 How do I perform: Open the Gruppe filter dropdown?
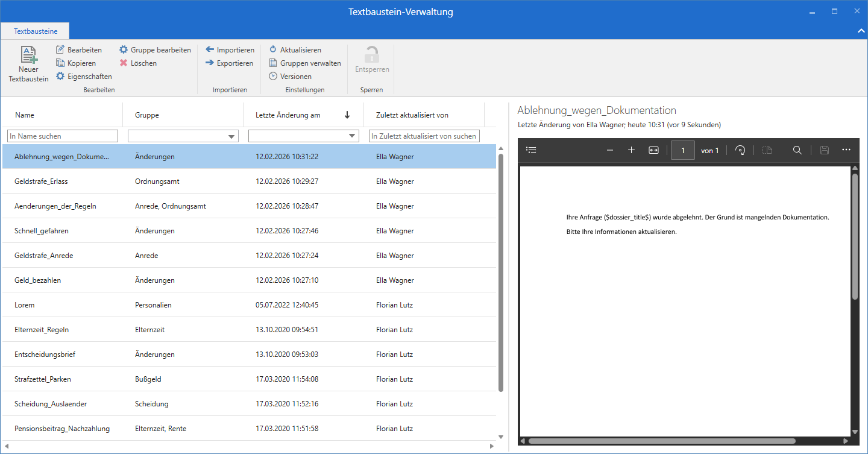tap(231, 136)
